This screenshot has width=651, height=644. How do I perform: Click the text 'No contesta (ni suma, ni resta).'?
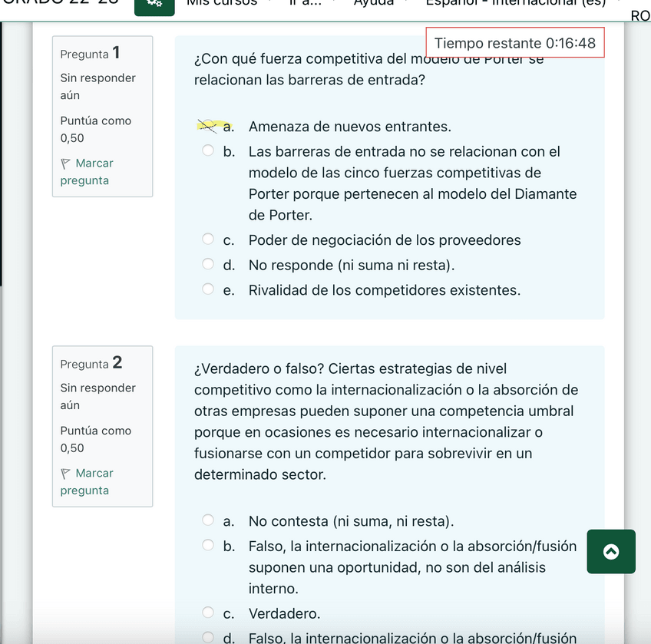point(352,521)
